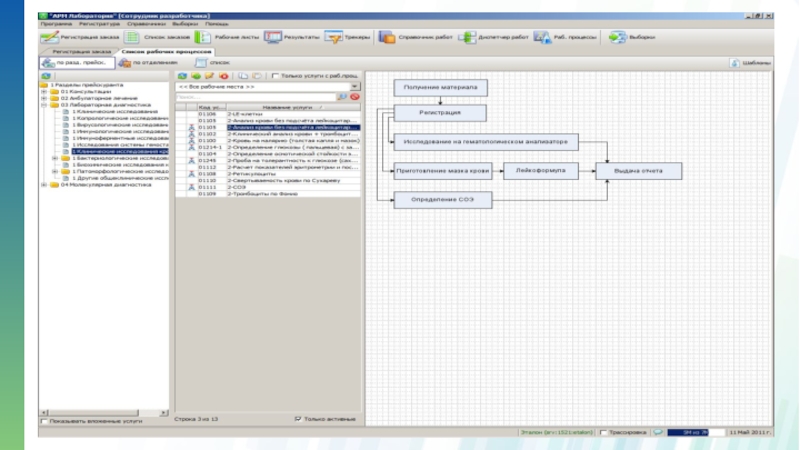Expand the 01 Консультации tree folder
The image size is (800, 450).
pos(43,91)
